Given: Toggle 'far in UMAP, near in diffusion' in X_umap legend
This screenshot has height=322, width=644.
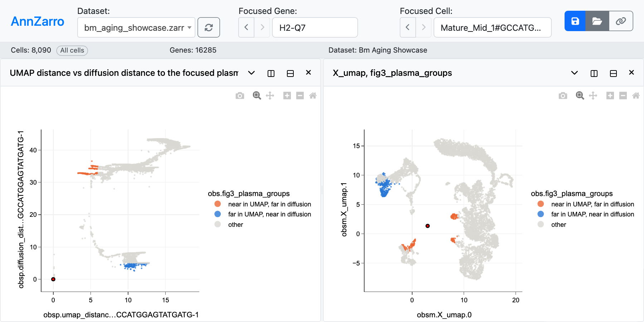Looking at the screenshot, I should click(x=586, y=214).
